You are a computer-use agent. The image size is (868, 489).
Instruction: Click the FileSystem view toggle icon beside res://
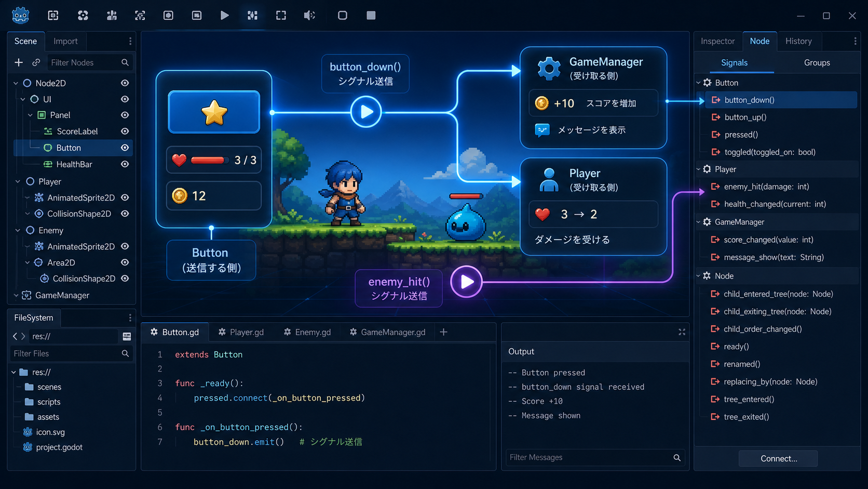point(127,336)
